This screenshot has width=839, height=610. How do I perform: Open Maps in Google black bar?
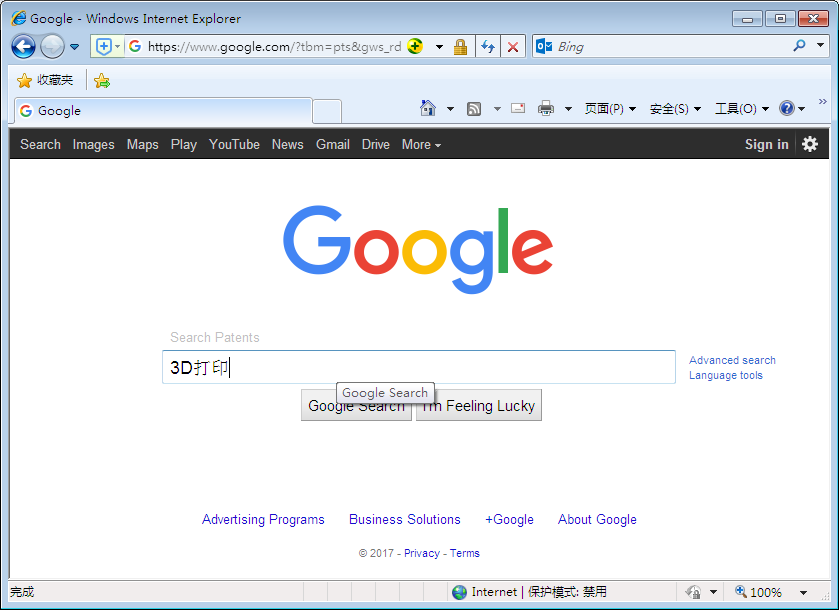(142, 144)
